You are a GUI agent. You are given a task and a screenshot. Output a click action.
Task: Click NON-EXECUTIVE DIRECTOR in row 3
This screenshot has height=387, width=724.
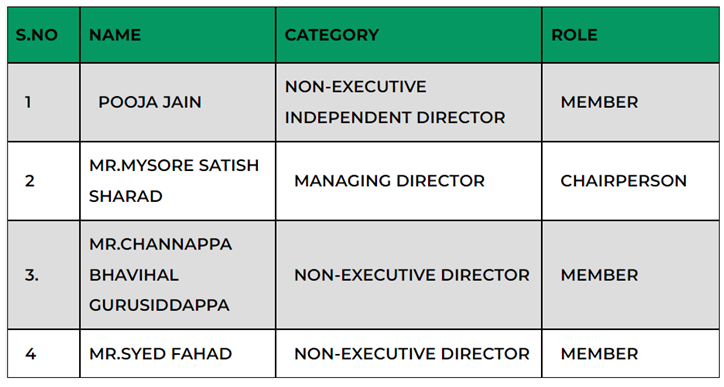(409, 275)
